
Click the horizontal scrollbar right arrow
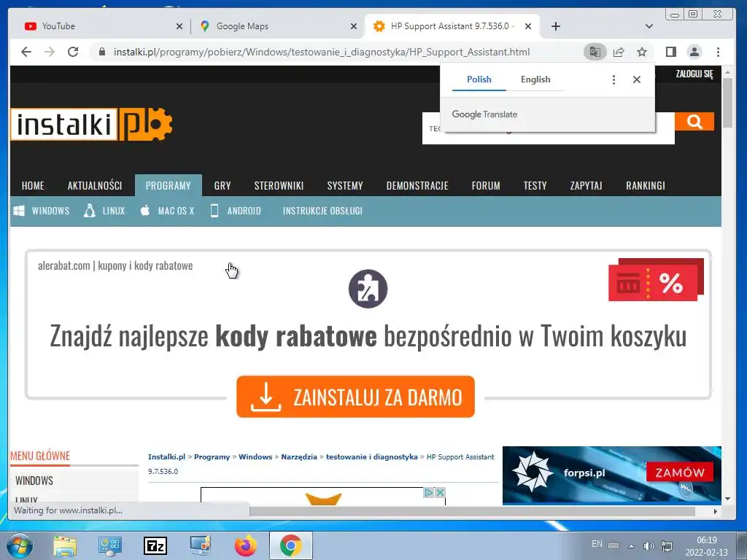(715, 511)
